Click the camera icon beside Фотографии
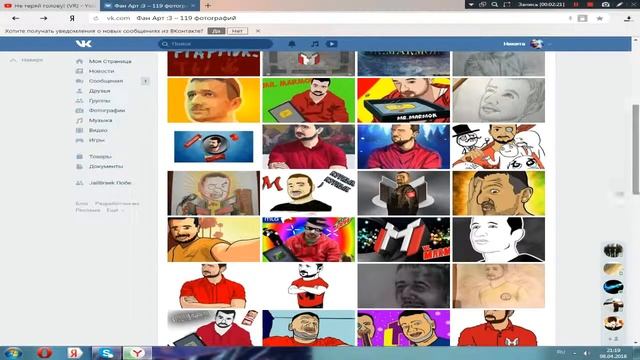Viewport: 640px width, 360px height. (x=80, y=110)
